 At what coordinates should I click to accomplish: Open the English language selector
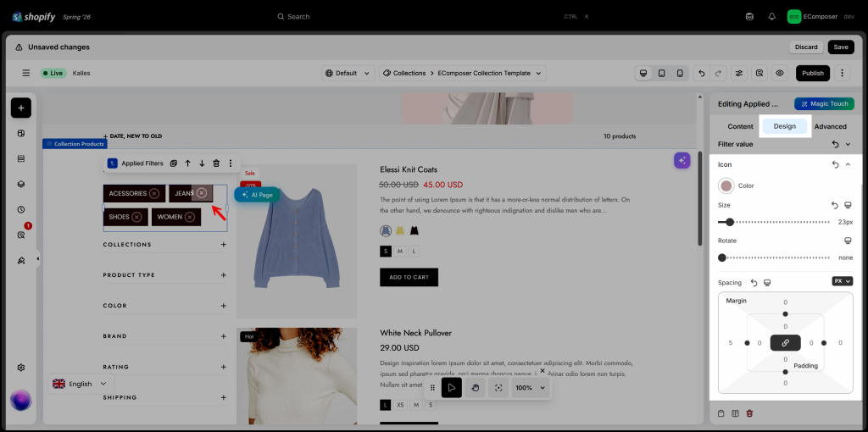(81, 384)
